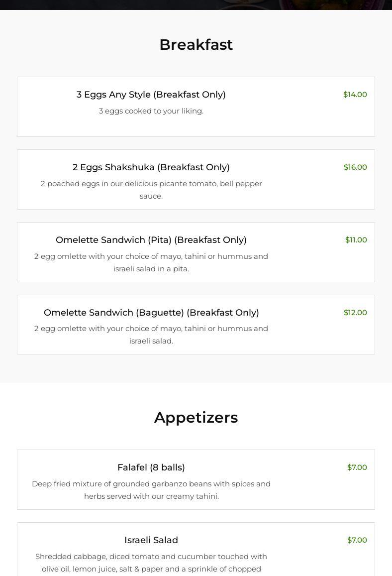392x576 pixels.
Task: Open the 2 Eggs Shakshuka item
Action: [151, 167]
